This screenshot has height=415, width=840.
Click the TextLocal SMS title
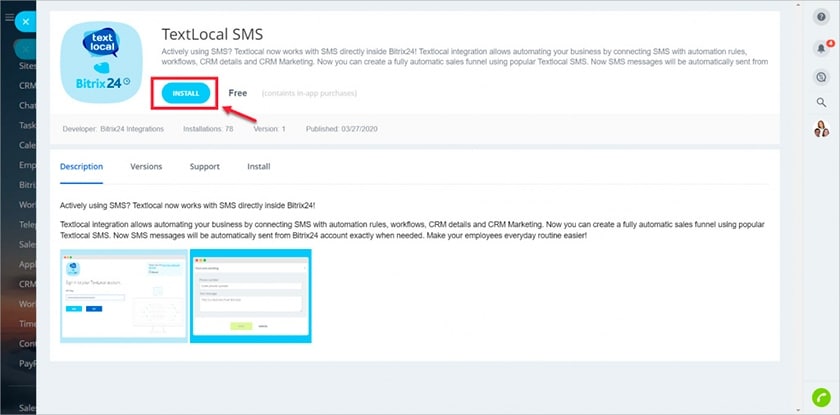[213, 35]
